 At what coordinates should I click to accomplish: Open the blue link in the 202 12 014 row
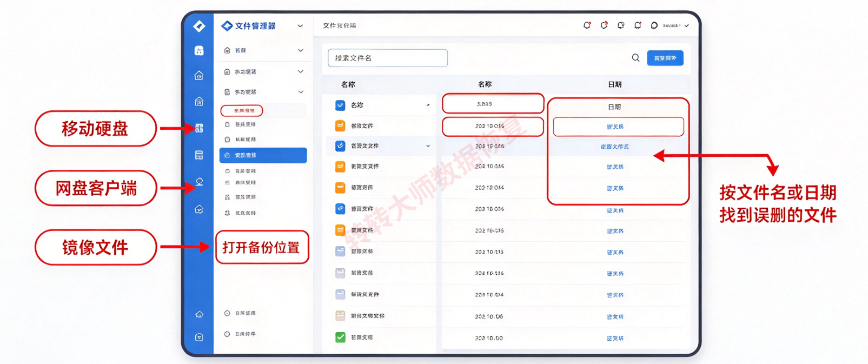click(x=615, y=188)
